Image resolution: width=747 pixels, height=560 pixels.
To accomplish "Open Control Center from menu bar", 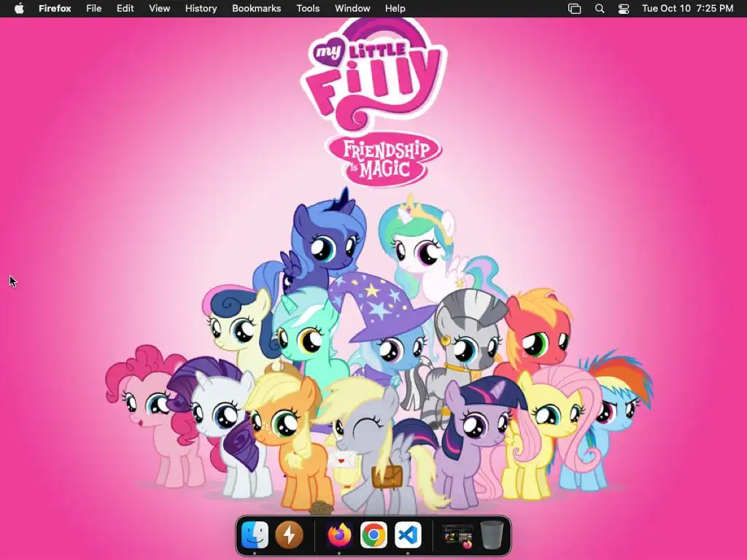I will click(624, 9).
